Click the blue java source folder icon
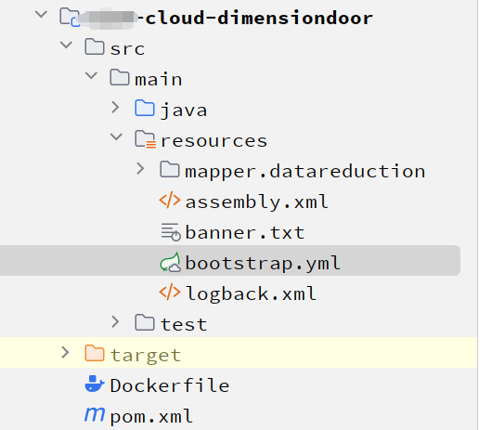Image resolution: width=504 pixels, height=430 pixels. coord(145,108)
